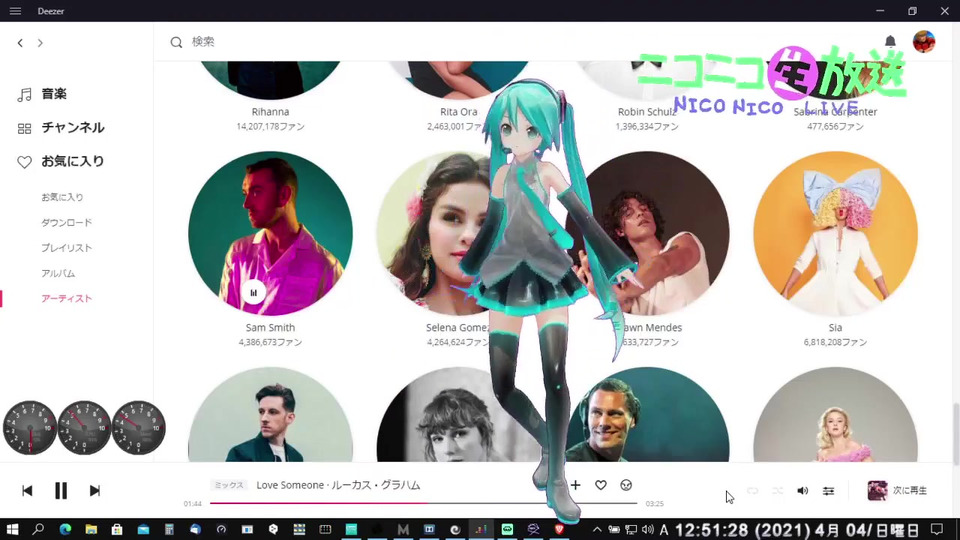Open the artist in dark green jacket

tap(270, 414)
